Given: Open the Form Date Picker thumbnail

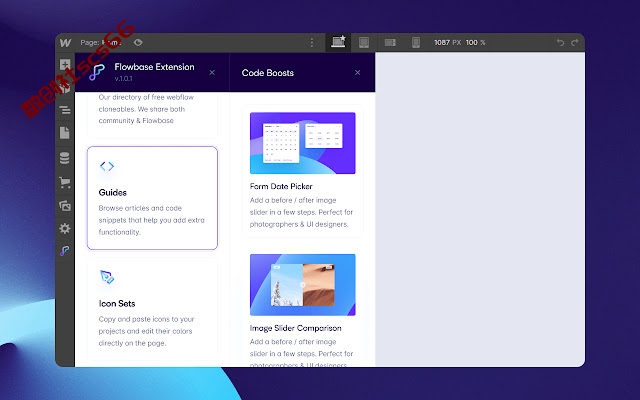Looking at the screenshot, I should pos(302,143).
